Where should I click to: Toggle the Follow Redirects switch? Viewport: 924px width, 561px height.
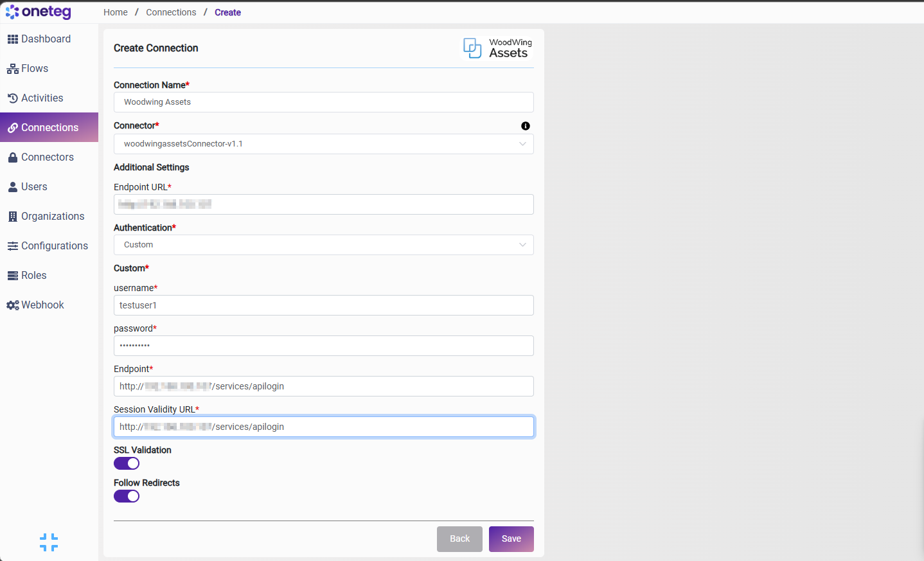(127, 496)
